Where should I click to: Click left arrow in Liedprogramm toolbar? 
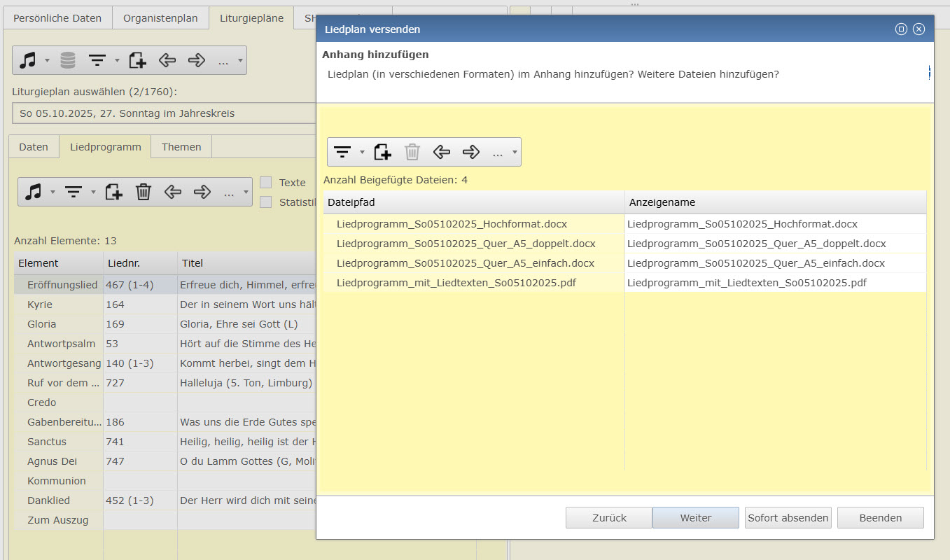[172, 192]
